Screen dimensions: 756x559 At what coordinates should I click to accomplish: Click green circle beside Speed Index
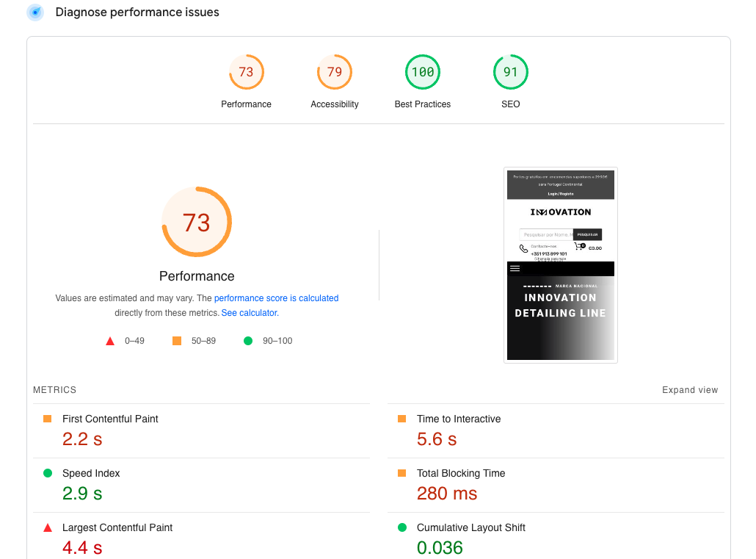pos(48,473)
